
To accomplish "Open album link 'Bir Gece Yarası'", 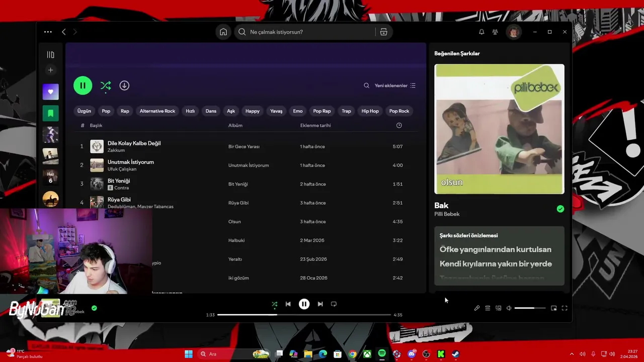I will click(244, 147).
